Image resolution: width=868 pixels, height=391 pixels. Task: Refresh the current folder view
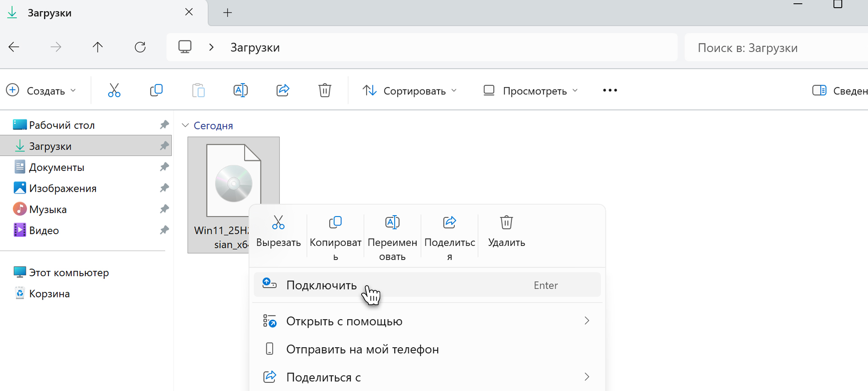pos(140,47)
